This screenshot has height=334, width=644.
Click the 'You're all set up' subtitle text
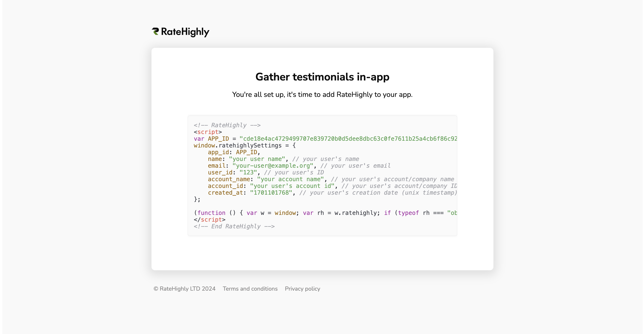[x=322, y=94]
